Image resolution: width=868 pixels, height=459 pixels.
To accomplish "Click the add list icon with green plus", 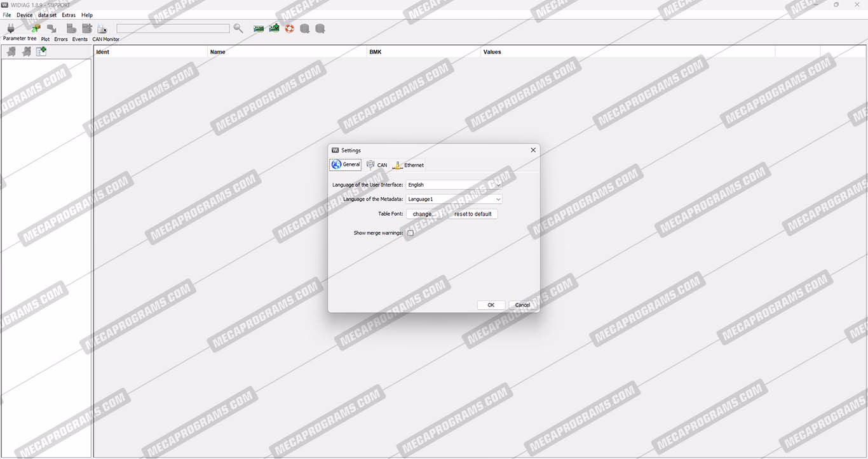I will pos(41,51).
